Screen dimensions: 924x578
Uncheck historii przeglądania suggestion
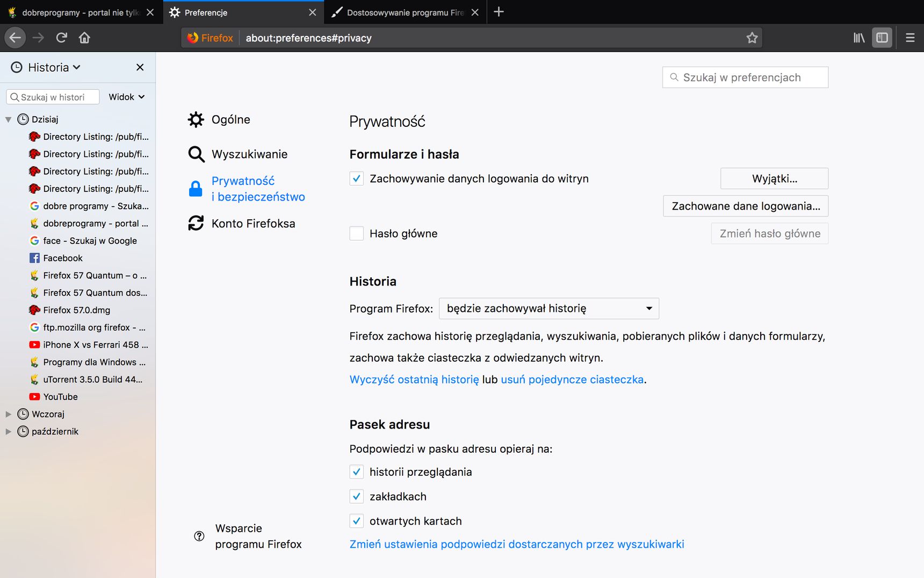point(357,472)
